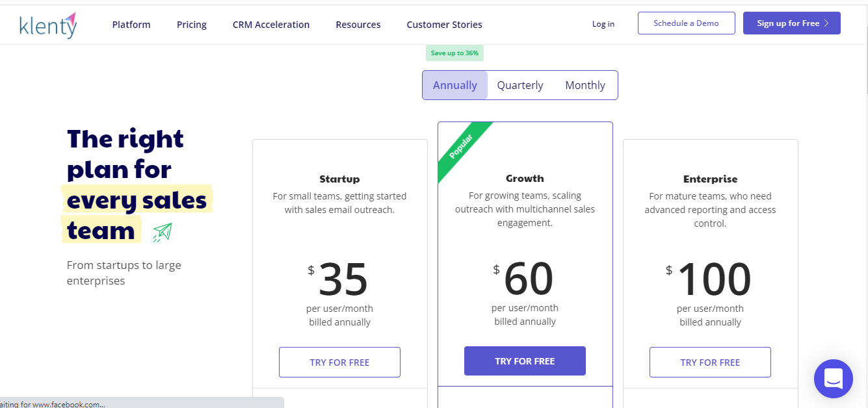Screen dimensions: 868x408
Task: Click the $35 Startup price
Action: coord(338,279)
